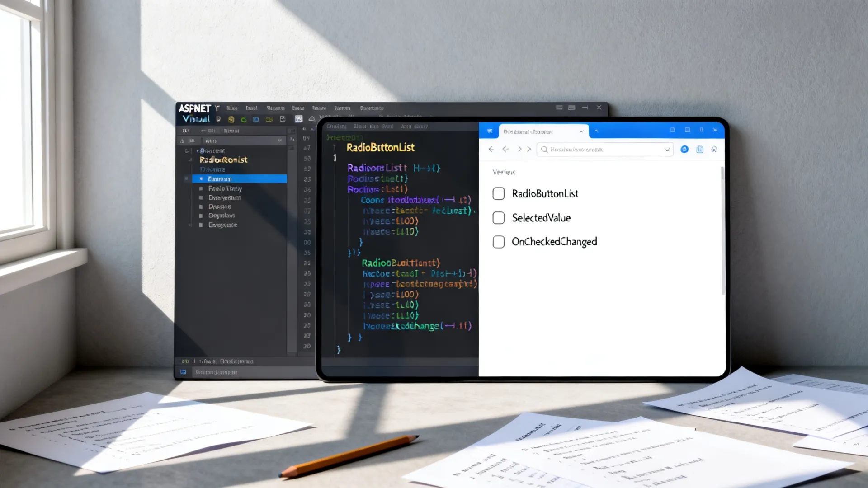Click the blue circular icon right of address bar
868x488 pixels.
tap(684, 149)
